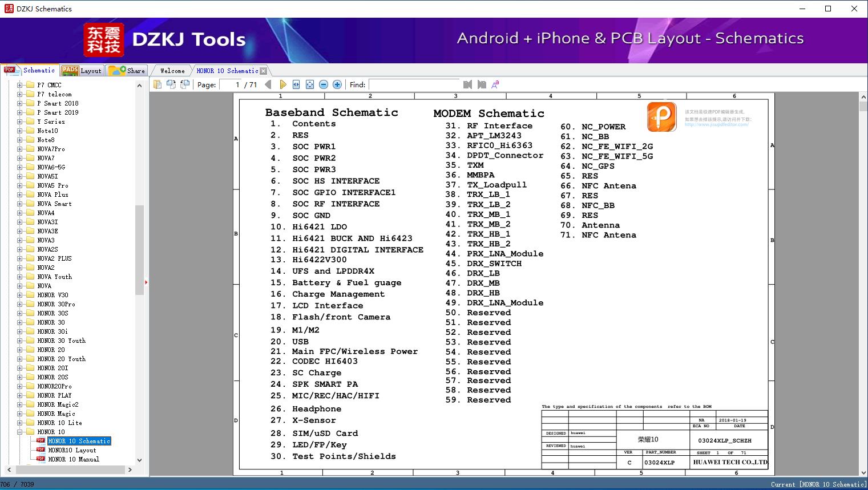Click the tree panel scroll up arrow
This screenshot has height=490, width=868.
(139, 86)
